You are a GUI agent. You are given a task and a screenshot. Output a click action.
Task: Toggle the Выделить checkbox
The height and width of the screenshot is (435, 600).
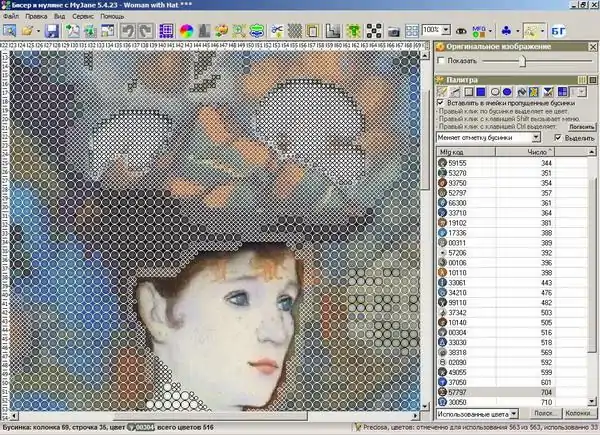click(558, 137)
